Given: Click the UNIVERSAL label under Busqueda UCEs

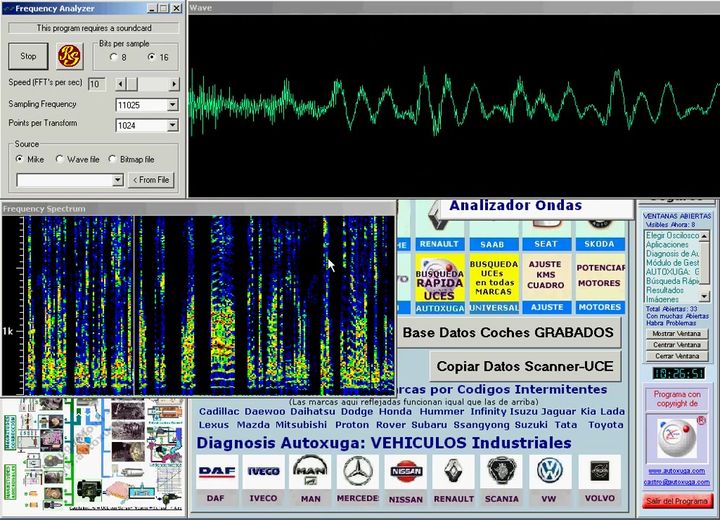Looking at the screenshot, I should click(494, 307).
